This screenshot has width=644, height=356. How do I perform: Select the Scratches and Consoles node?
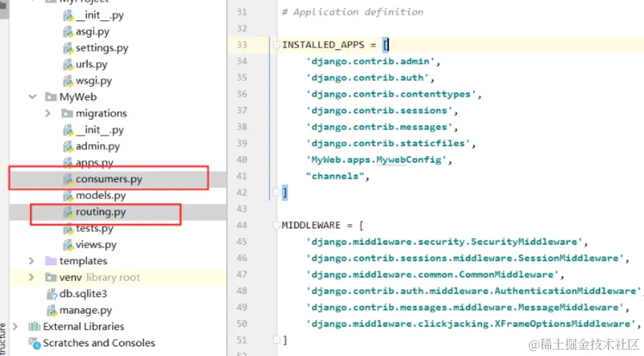[99, 343]
